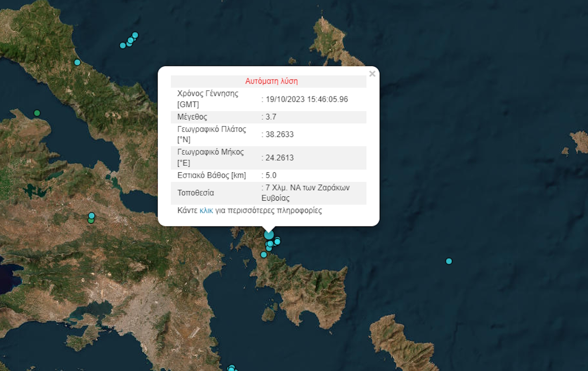The width and height of the screenshot is (588, 371).
Task: Click the location text '7 Χλμ. ΝΑ των Ζαράκων Ευβοίας'
Action: tap(306, 193)
